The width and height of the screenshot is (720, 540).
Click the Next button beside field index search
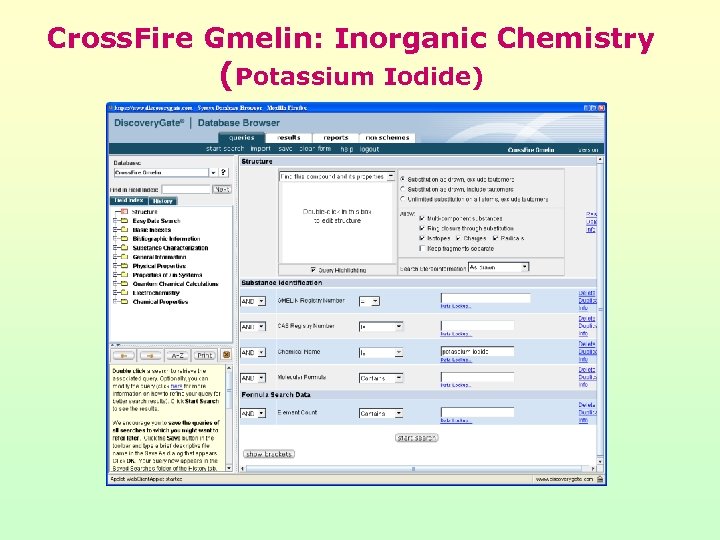pos(222,189)
